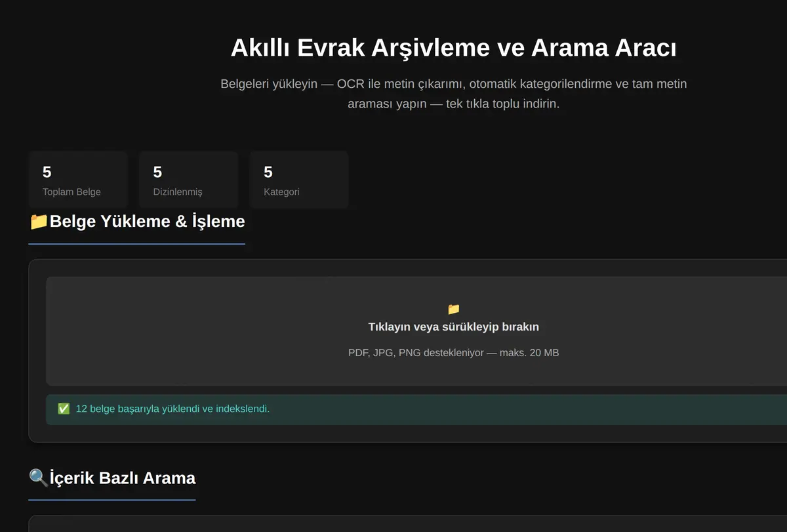Screen dimensions: 787x532
Task: Click the magnifier icon beside İçerik Bazlı Arama
Action: (x=39, y=478)
